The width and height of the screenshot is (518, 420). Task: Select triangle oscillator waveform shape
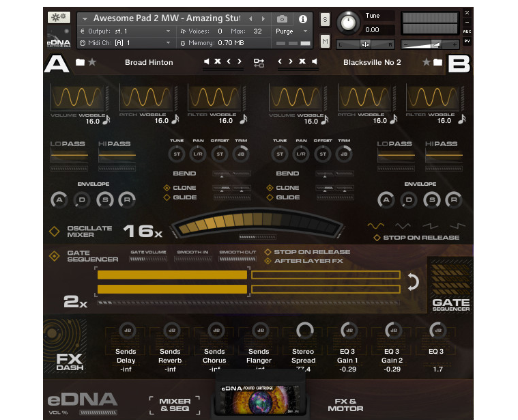[x=403, y=226]
